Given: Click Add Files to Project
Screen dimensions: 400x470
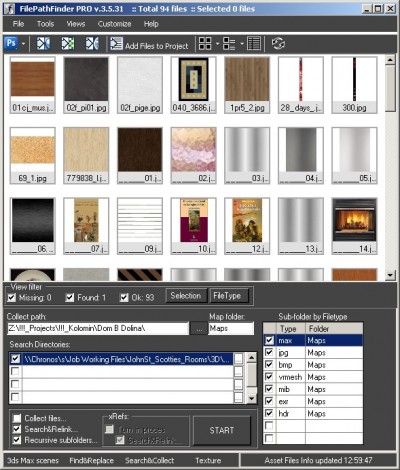Looking at the screenshot, I should coord(149,45).
